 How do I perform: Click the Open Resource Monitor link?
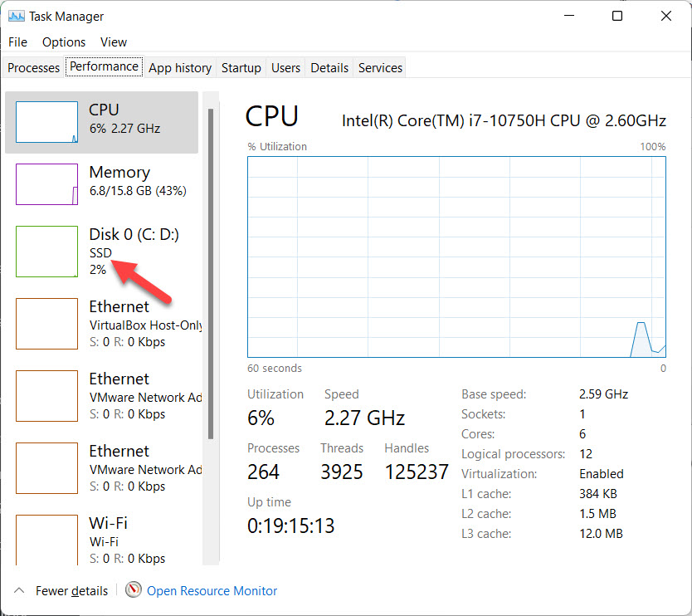point(212,591)
